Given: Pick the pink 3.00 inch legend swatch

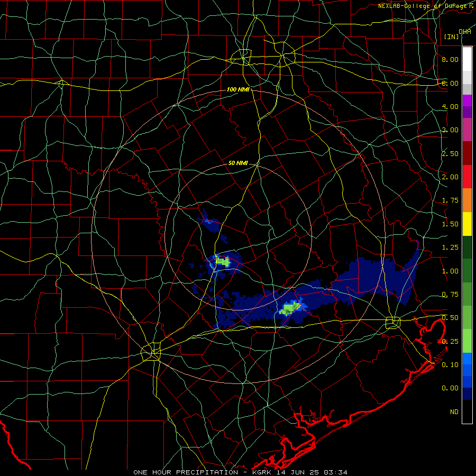Looking at the screenshot, I should (x=467, y=130).
